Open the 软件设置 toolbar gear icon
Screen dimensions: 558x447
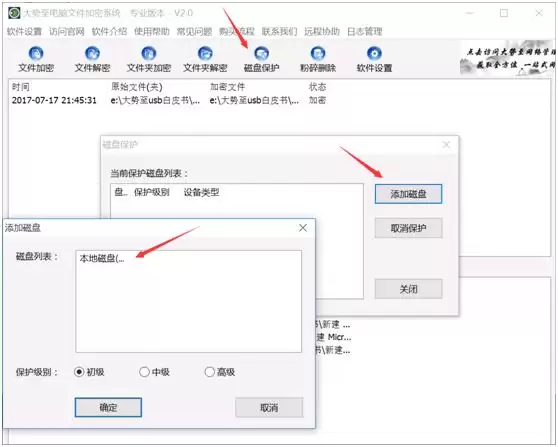tap(374, 60)
